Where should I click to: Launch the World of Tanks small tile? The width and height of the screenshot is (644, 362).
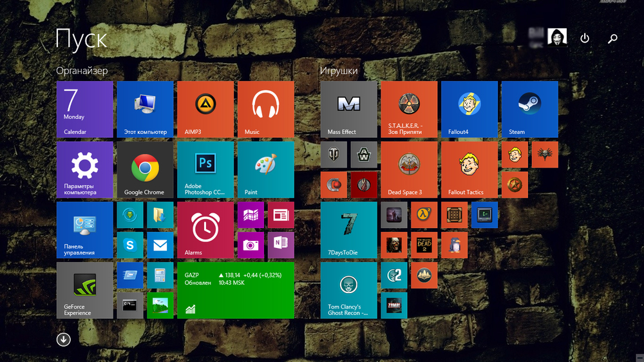(x=334, y=155)
